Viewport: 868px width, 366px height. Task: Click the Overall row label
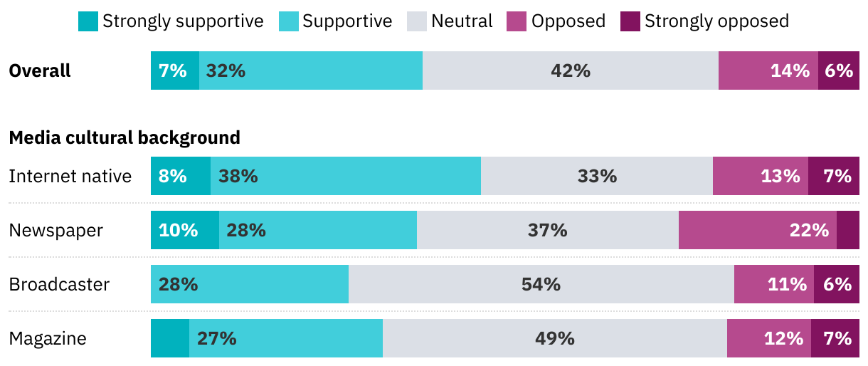[40, 70]
